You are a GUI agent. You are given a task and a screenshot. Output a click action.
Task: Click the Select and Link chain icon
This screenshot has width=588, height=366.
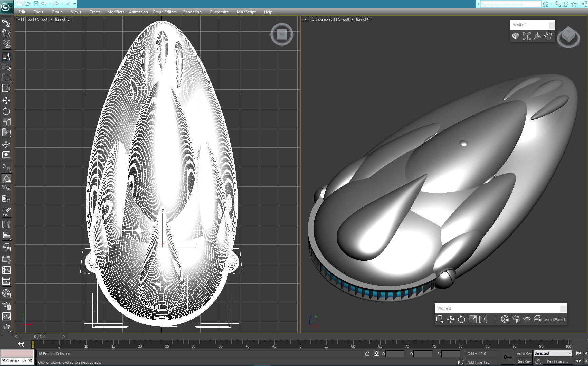[x=6, y=23]
